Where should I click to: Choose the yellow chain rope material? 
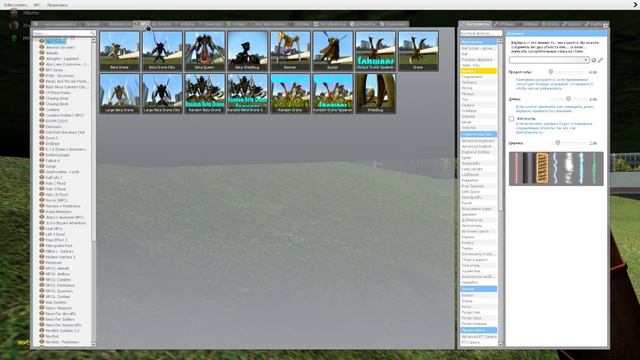click(x=542, y=169)
